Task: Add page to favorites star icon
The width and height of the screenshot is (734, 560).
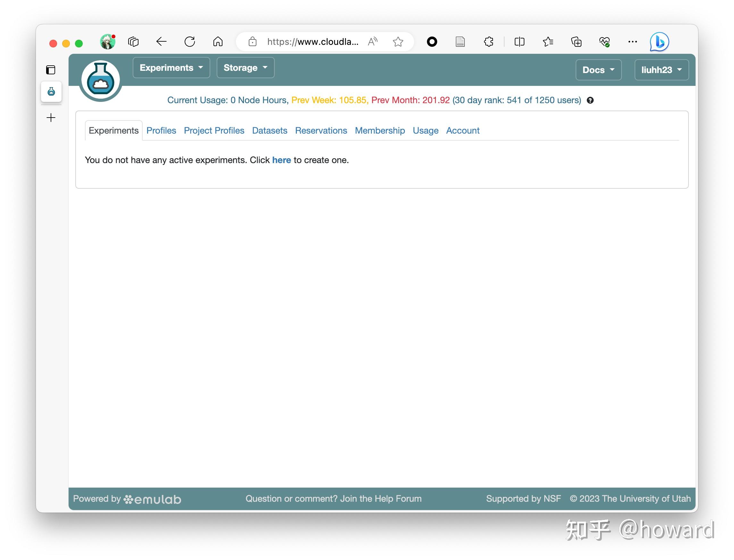Action: click(398, 42)
